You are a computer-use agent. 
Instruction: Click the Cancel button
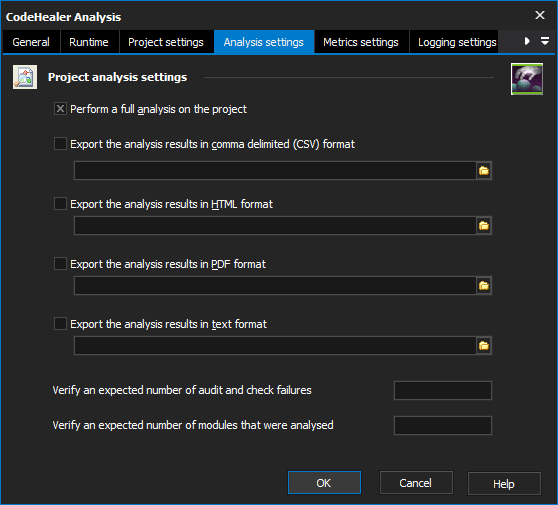pyautogui.click(x=416, y=483)
